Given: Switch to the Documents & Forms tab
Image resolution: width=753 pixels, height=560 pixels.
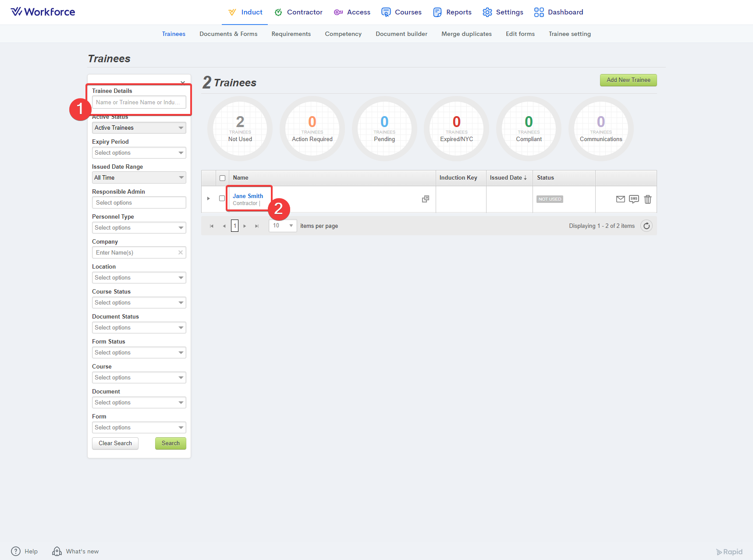Looking at the screenshot, I should click(x=228, y=34).
